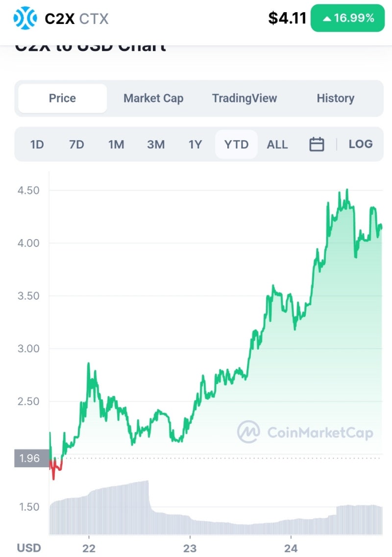Choose the 3M chart range
Image resolution: width=392 pixels, height=557 pixels.
coord(156,145)
